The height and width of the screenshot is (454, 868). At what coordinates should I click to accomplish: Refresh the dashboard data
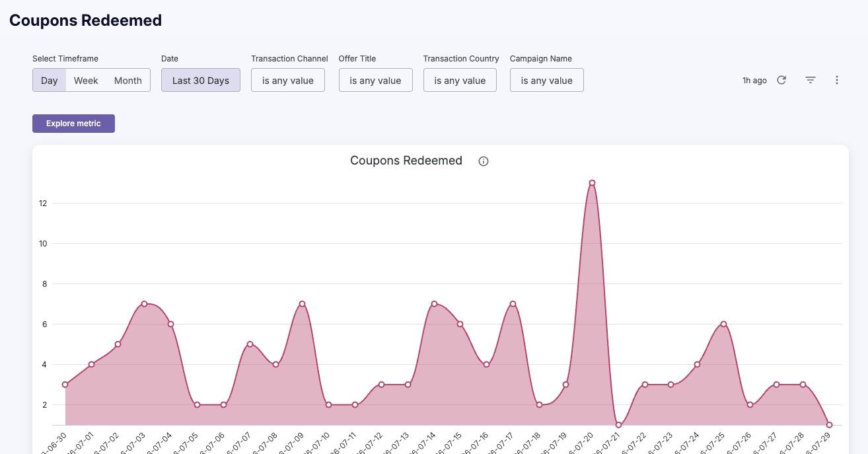pyautogui.click(x=781, y=80)
